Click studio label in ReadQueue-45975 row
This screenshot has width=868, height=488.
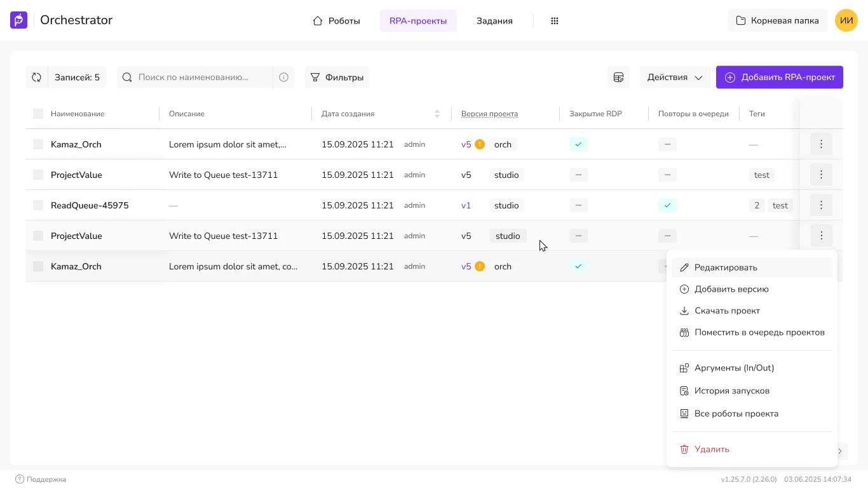point(506,205)
